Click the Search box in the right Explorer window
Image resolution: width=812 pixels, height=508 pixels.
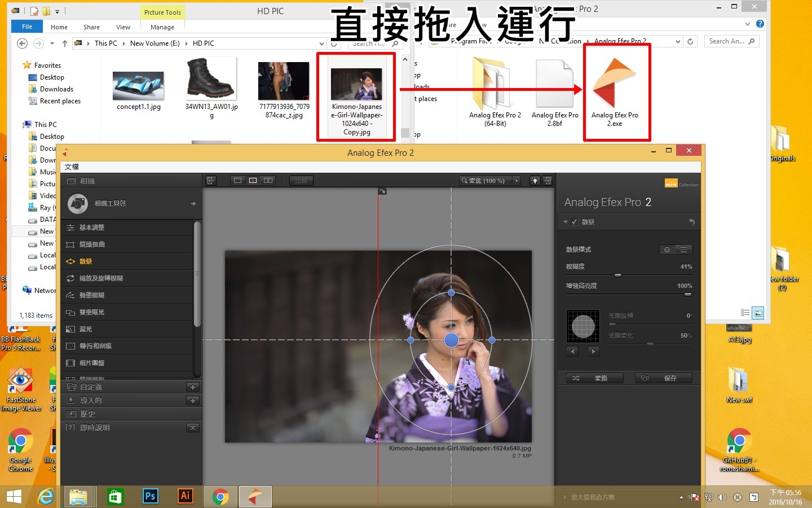(731, 41)
